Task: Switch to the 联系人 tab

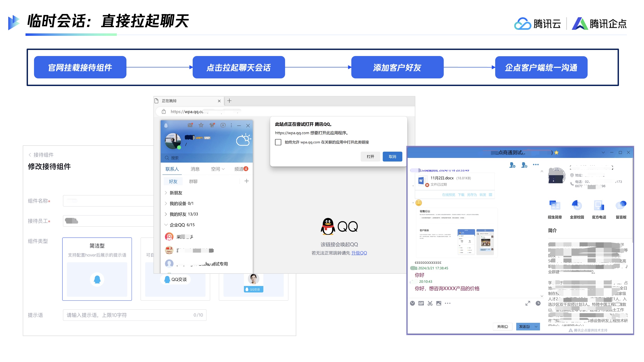Action: (172, 169)
